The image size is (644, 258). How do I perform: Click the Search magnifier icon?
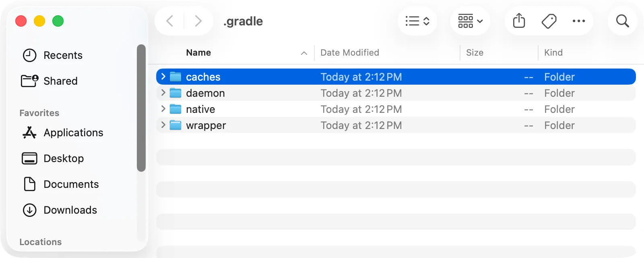click(x=622, y=21)
